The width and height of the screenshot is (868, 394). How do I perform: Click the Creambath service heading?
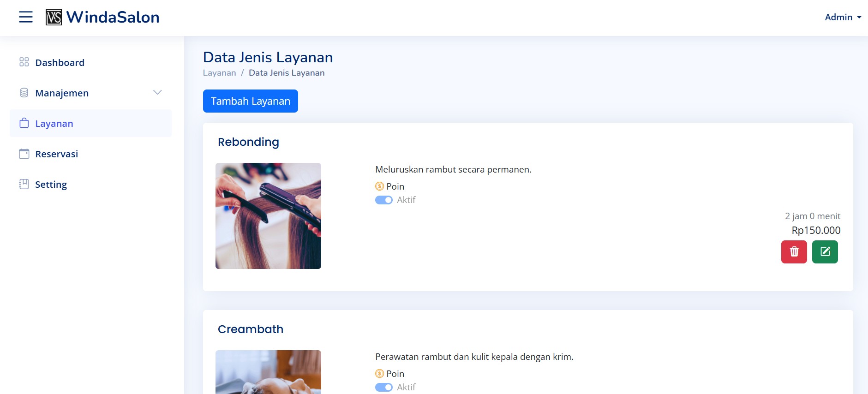(x=251, y=329)
